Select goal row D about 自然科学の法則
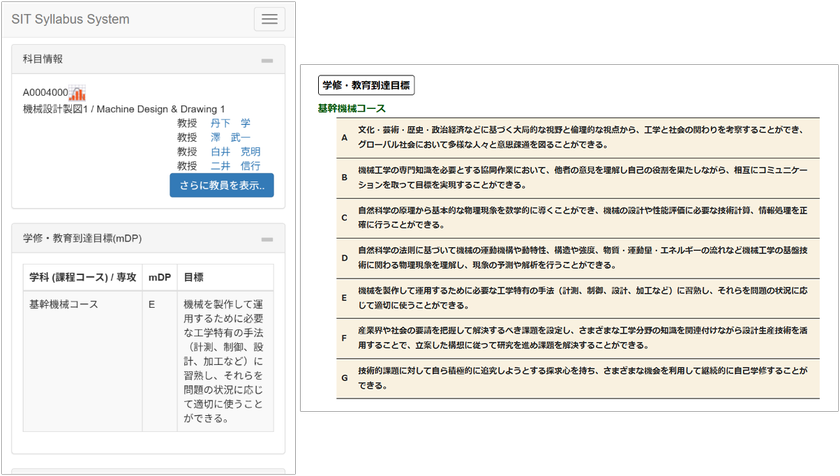Image resolution: width=840 pixels, height=476 pixels. [x=578, y=258]
